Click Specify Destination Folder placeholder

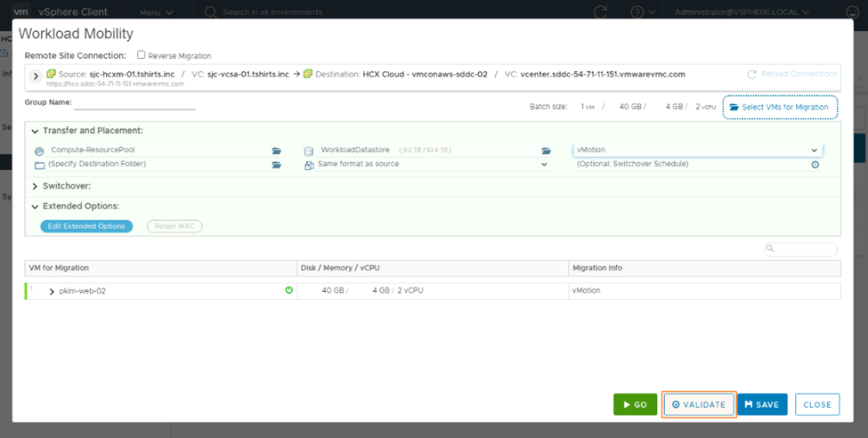[x=97, y=165]
